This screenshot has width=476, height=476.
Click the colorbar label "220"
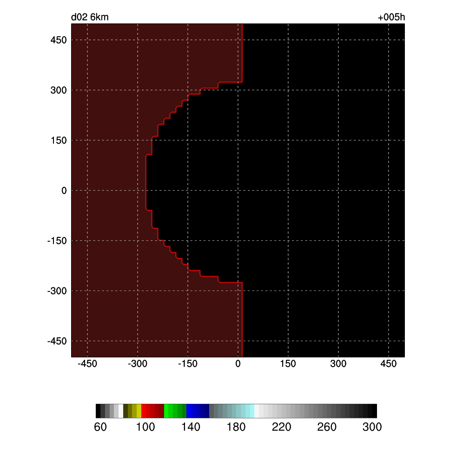point(281,427)
